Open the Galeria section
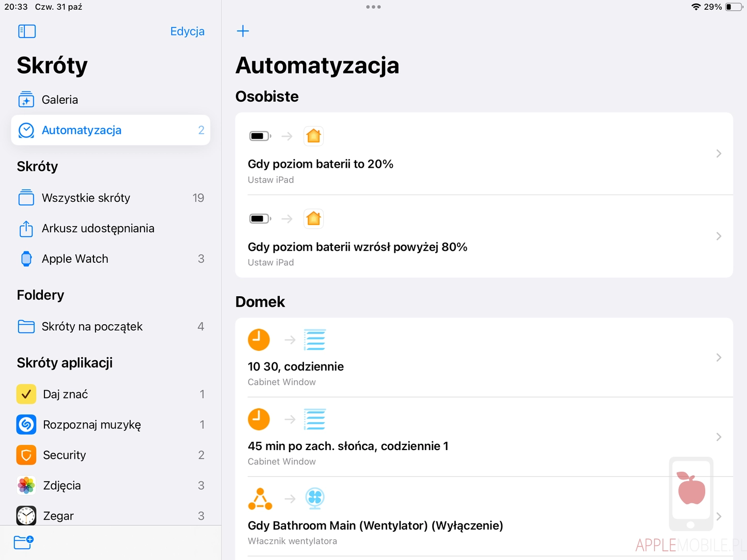 [x=60, y=100]
